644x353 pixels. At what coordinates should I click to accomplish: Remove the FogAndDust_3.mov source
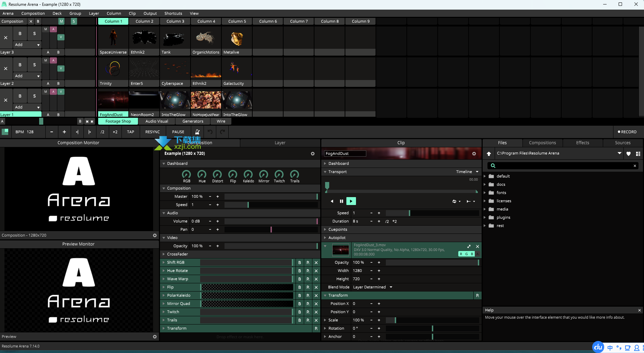click(x=478, y=246)
